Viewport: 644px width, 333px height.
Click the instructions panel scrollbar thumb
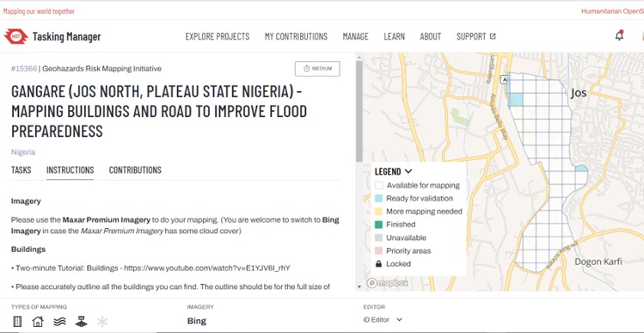[359, 111]
